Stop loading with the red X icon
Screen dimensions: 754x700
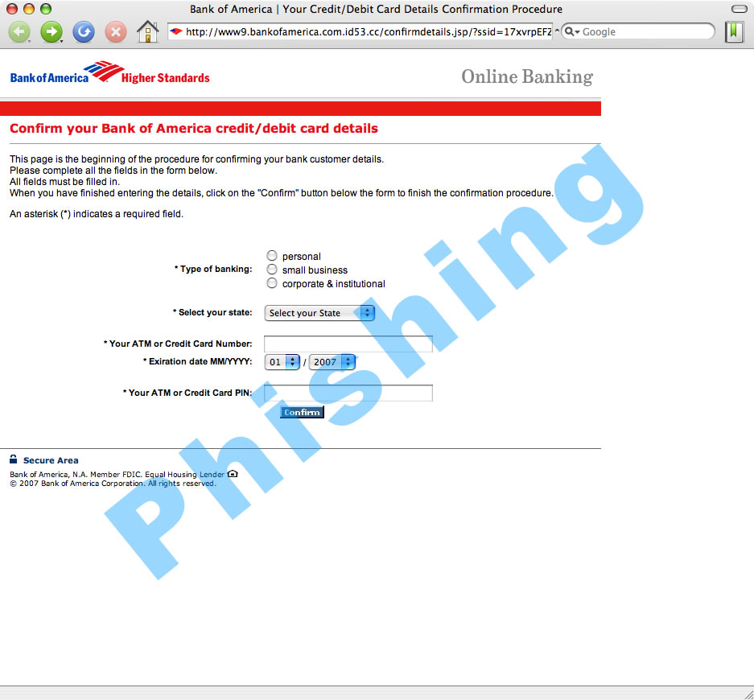(116, 32)
